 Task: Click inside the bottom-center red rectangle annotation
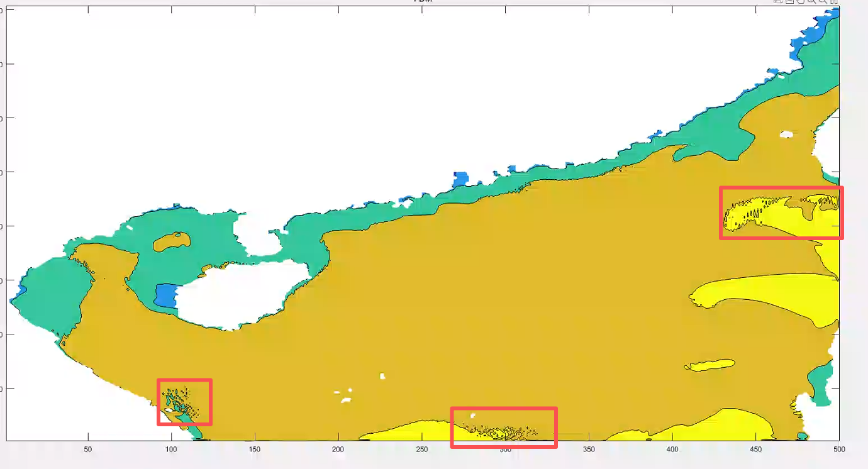[x=504, y=428]
